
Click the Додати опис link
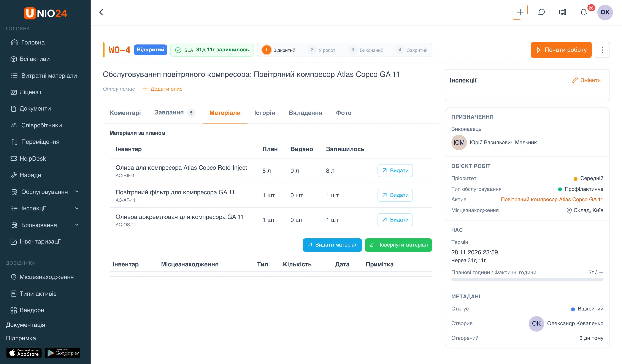(162, 89)
